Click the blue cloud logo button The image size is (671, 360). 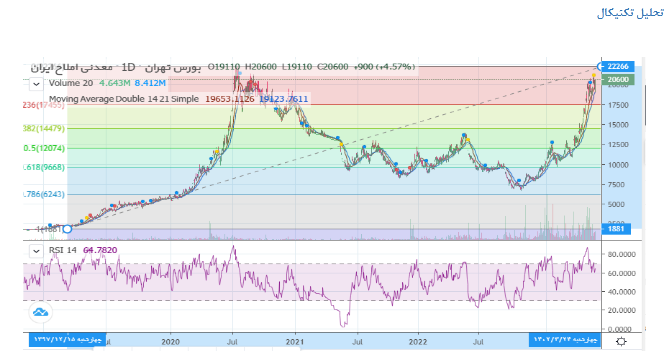click(x=40, y=312)
